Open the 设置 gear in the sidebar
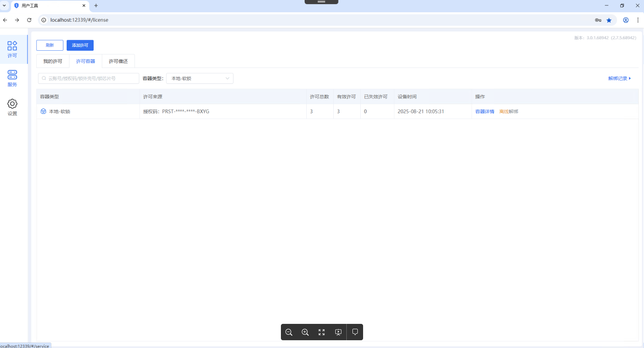 tap(12, 108)
